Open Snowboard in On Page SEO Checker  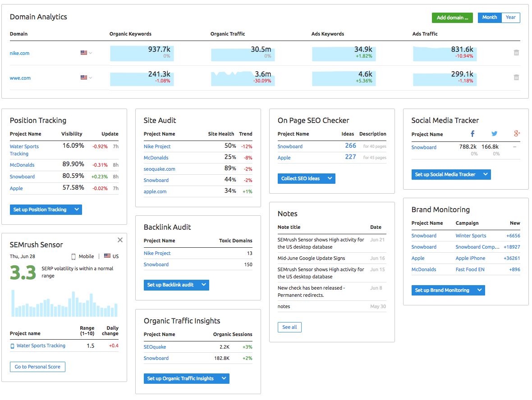click(x=290, y=146)
